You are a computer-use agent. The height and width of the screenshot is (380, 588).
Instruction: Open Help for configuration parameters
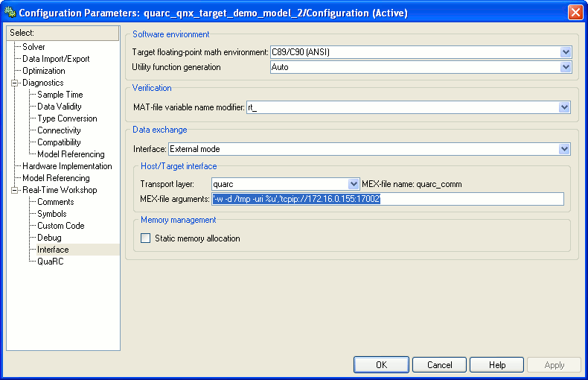(x=497, y=365)
